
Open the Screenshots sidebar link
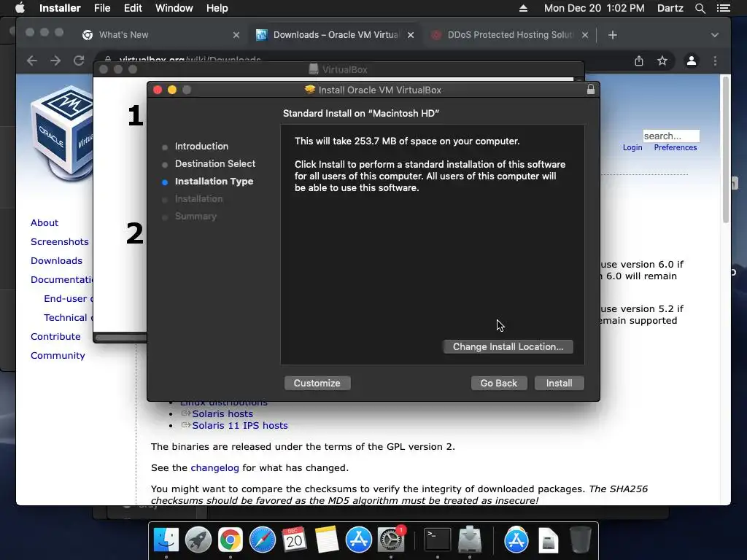[60, 242]
